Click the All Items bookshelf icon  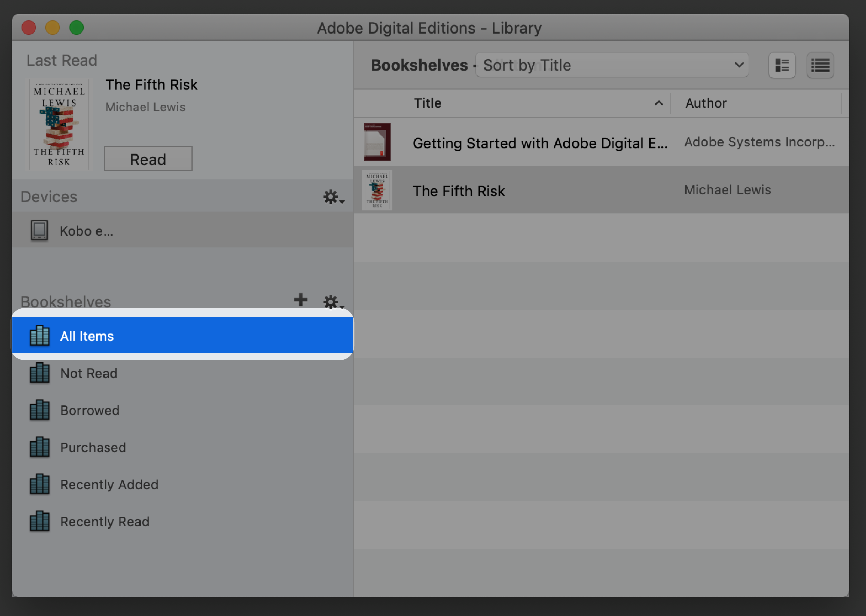39,335
